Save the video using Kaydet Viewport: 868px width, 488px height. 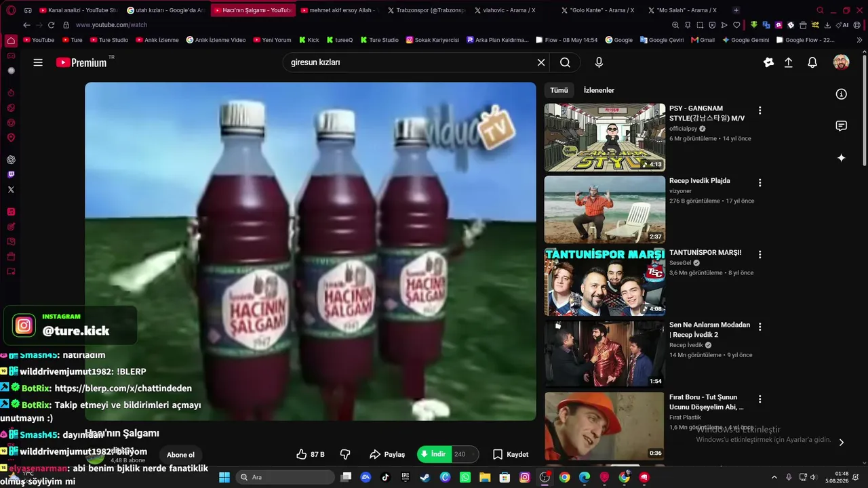point(511,454)
